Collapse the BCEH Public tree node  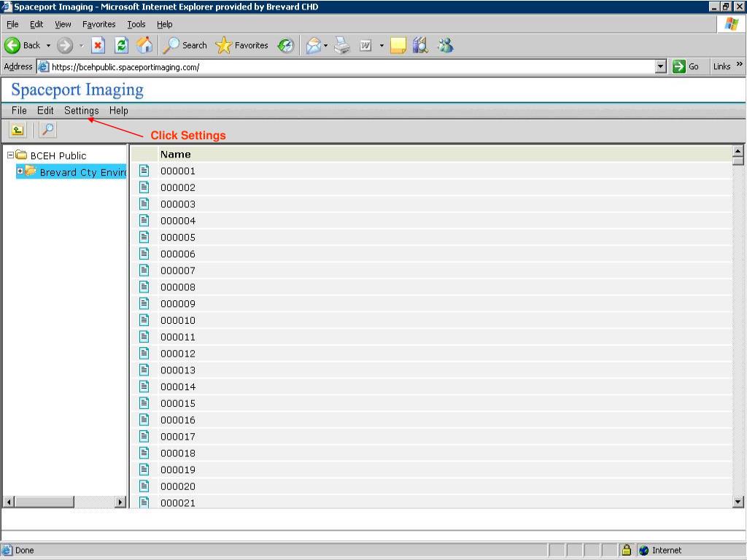click(10, 155)
